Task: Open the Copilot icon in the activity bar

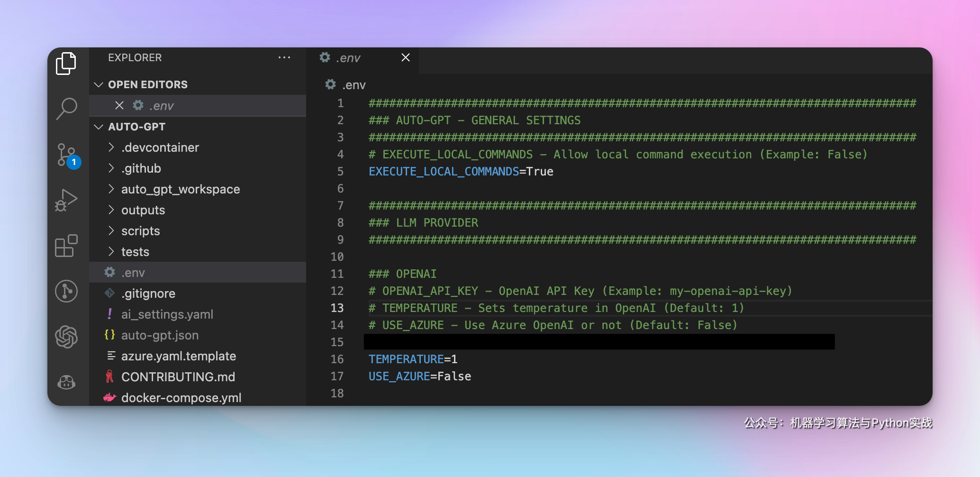Action: (66, 382)
